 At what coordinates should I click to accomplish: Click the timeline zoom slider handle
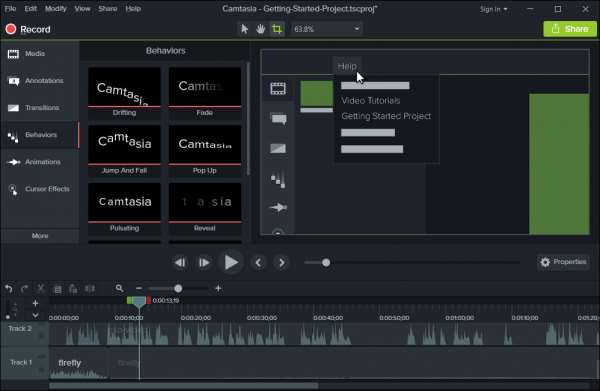178,288
